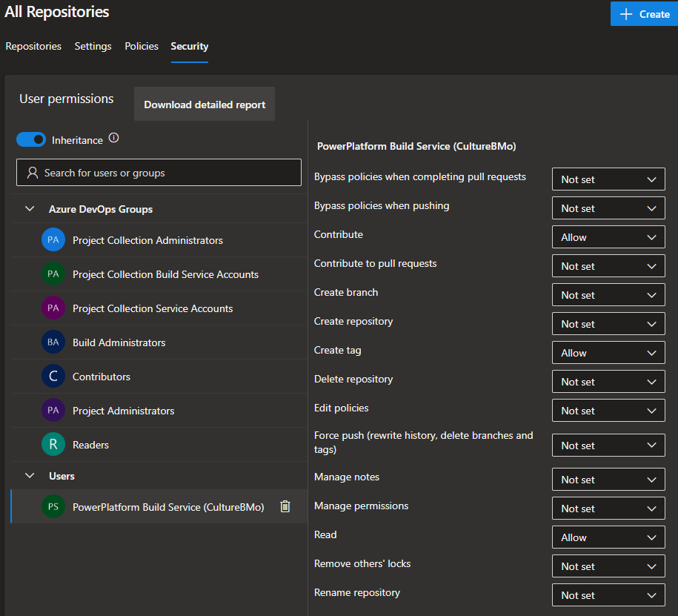This screenshot has height=616, width=678.
Task: Delete the PowerPlatform Build Service user
Action: (x=285, y=506)
